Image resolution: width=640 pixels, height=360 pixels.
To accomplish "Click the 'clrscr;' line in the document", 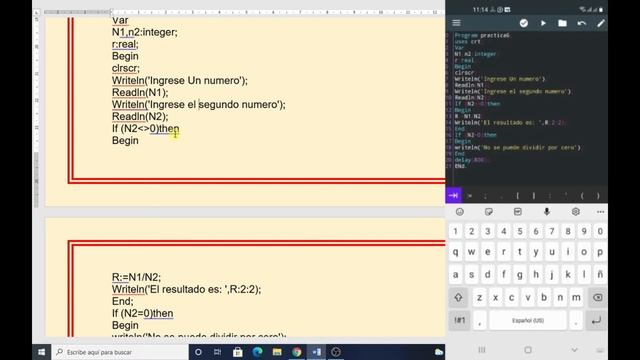I will point(125,68).
